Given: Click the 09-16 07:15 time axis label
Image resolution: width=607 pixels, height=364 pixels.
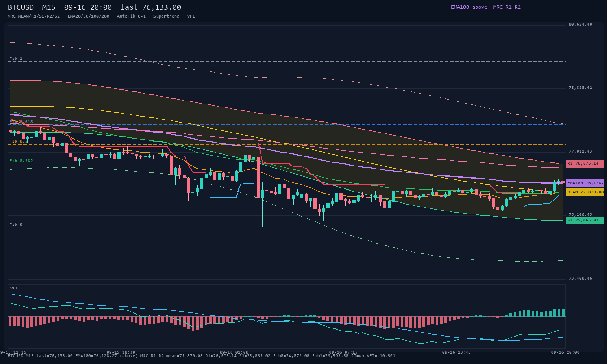Looking at the screenshot, I should click(343, 352).
